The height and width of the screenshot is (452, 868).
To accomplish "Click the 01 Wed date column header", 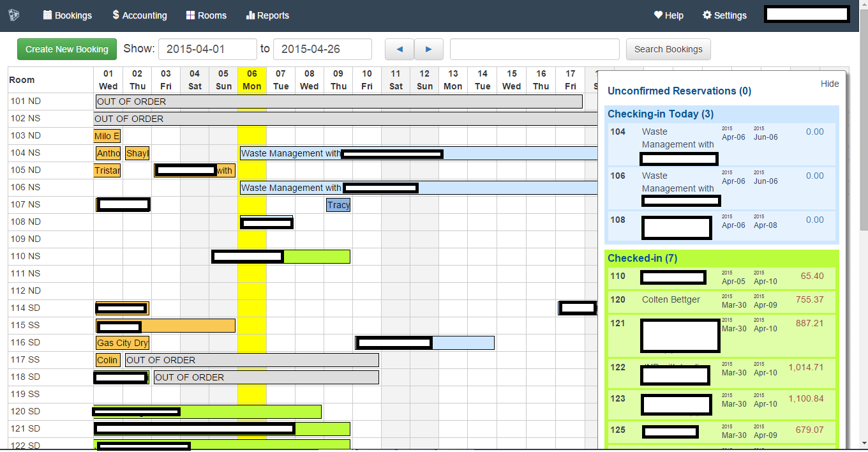I will pos(108,80).
